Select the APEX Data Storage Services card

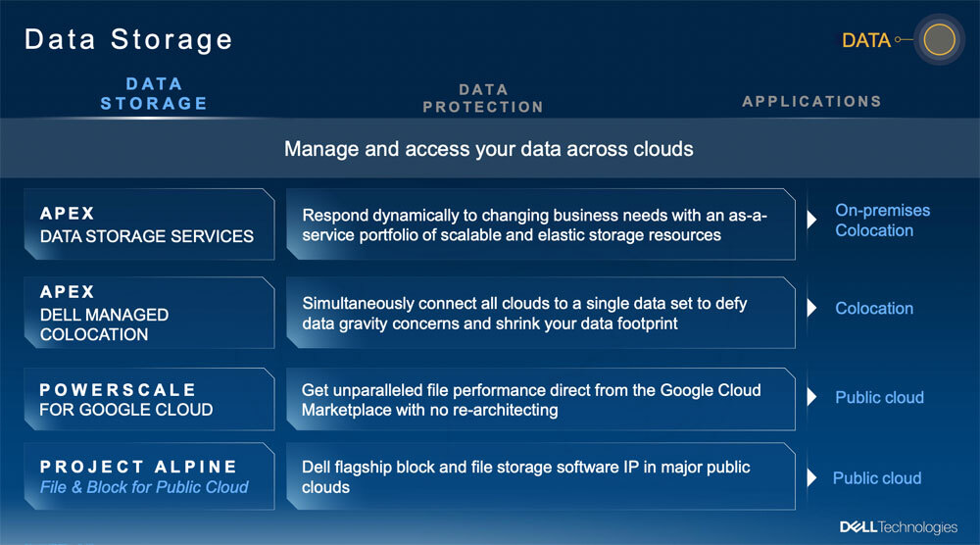[x=149, y=224]
